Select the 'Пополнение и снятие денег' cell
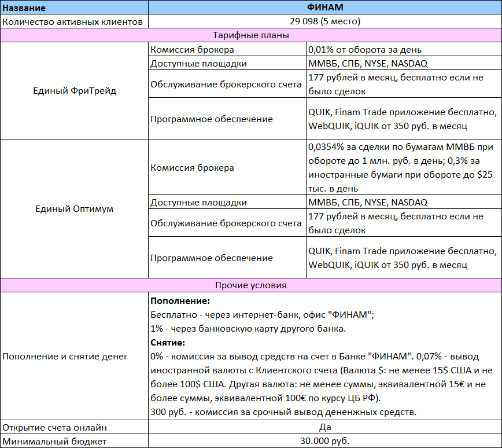Image resolution: width=502 pixels, height=448 pixels. [74, 356]
